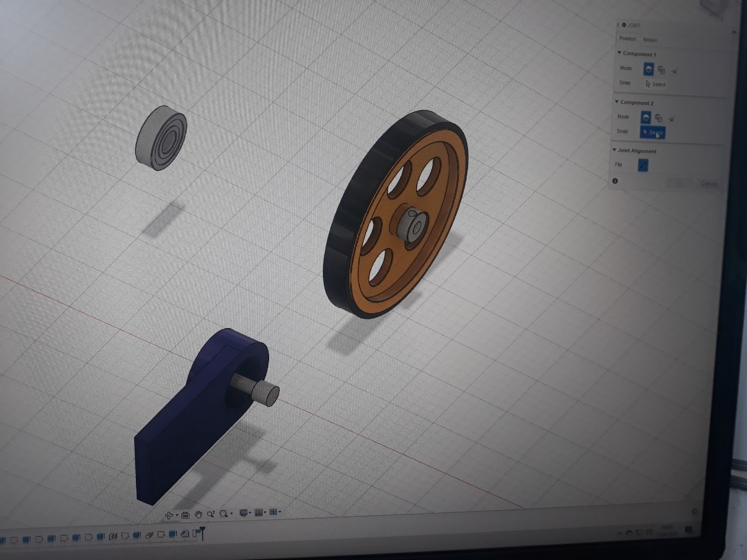Click the Zoom Window / Fit icon
This screenshot has width=747, height=560.
click(x=224, y=513)
